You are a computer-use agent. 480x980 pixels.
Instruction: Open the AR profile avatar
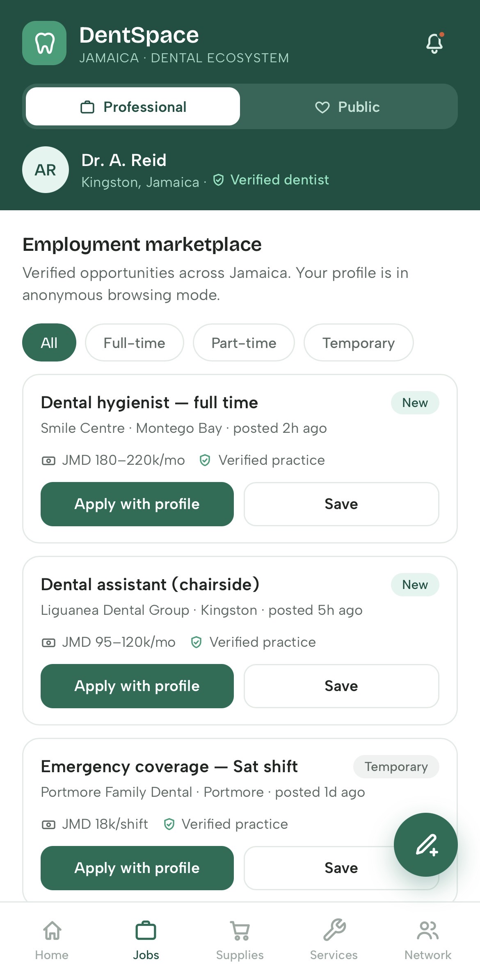click(46, 170)
